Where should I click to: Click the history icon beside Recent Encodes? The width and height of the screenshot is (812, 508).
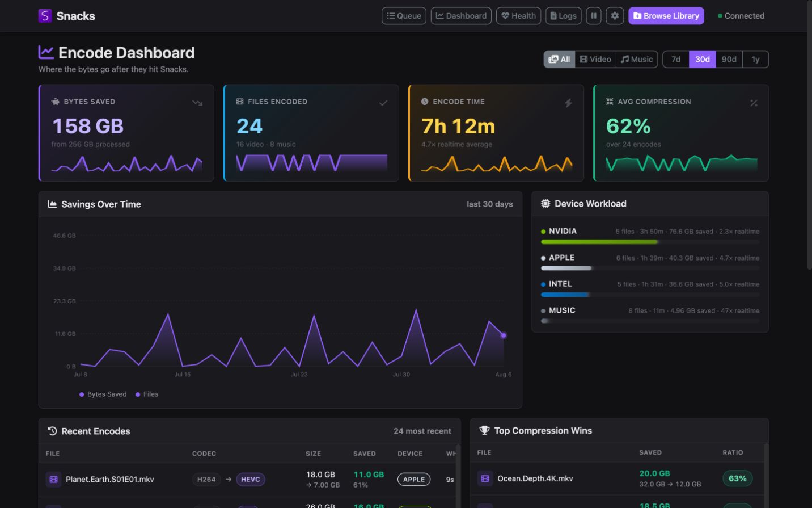(52, 431)
